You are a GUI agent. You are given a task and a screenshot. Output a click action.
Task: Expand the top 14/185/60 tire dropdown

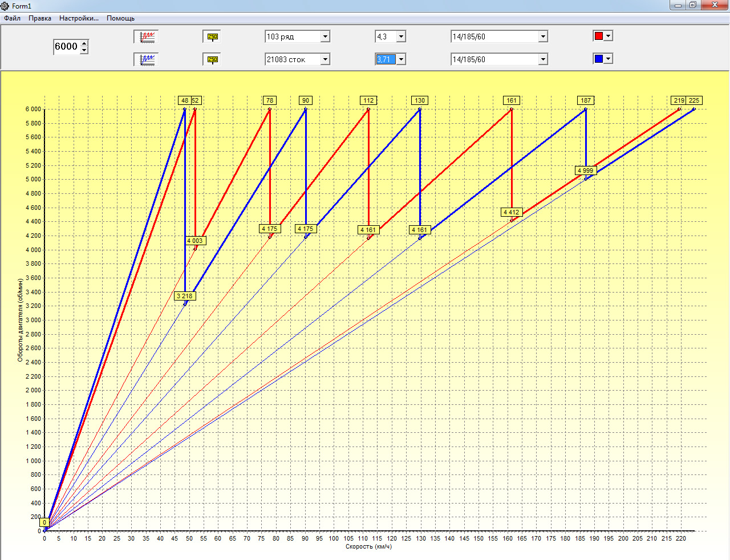(542, 36)
